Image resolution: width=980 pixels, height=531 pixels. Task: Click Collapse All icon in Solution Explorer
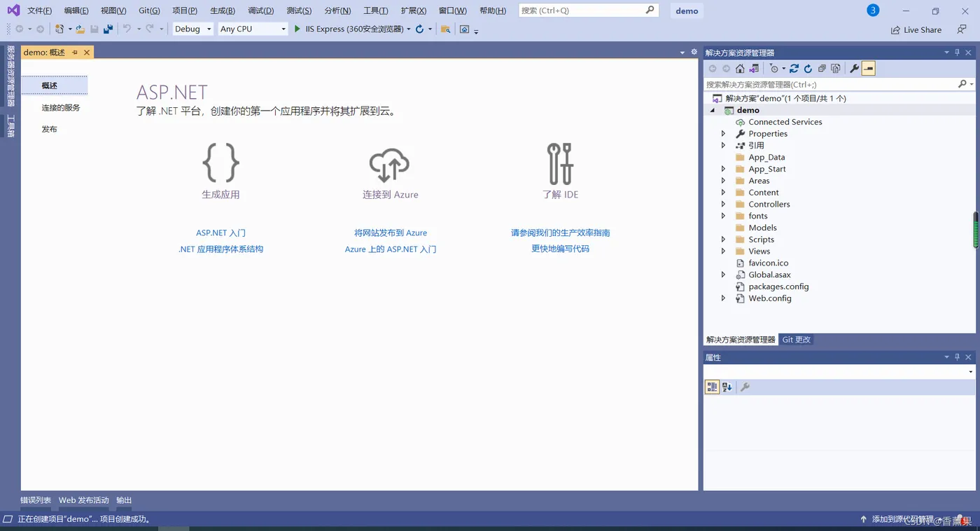tap(822, 69)
